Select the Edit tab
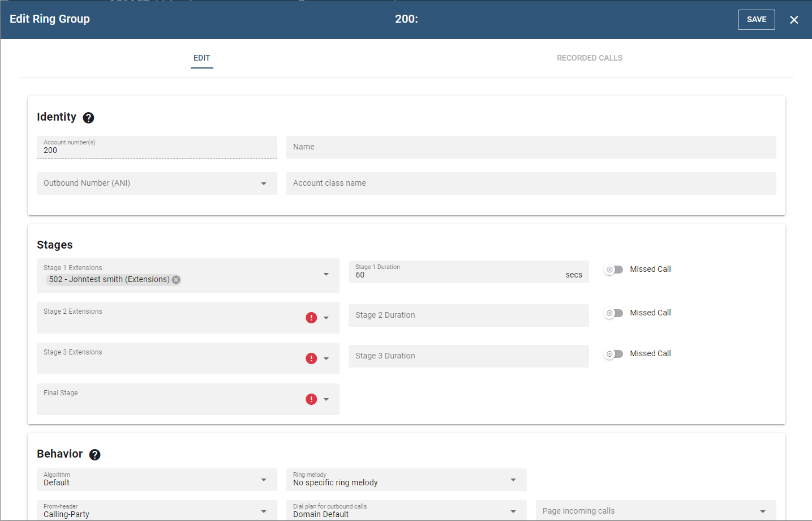Image resolution: width=812 pixels, height=521 pixels. 201,58
